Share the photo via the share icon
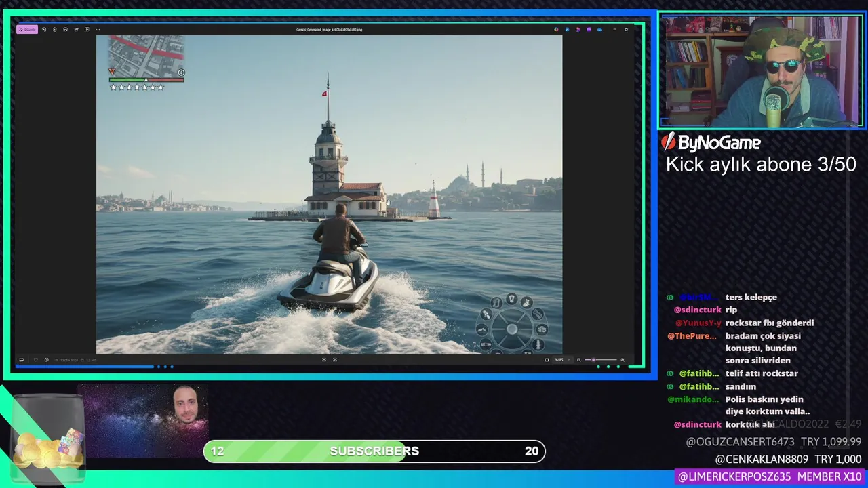The image size is (868, 488). tap(76, 29)
